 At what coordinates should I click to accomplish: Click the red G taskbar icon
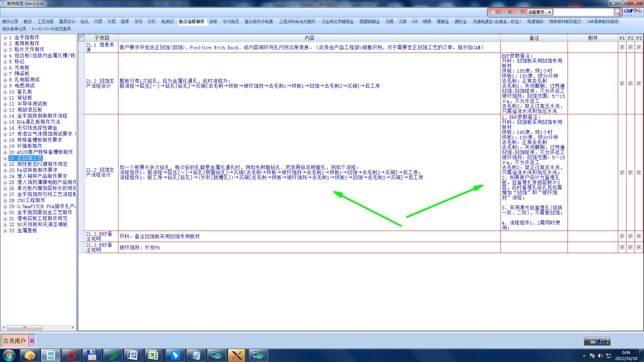[71, 355]
